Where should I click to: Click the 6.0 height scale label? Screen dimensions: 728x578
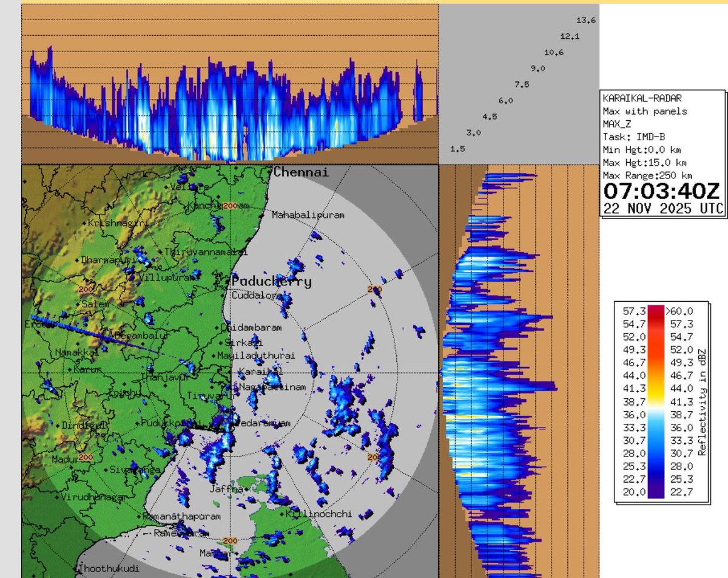click(506, 100)
